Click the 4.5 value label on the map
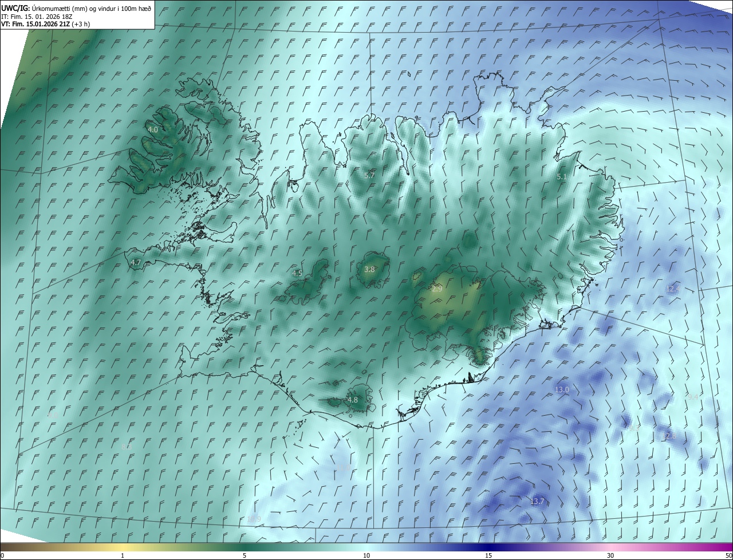This screenshot has width=733, height=560. click(297, 274)
